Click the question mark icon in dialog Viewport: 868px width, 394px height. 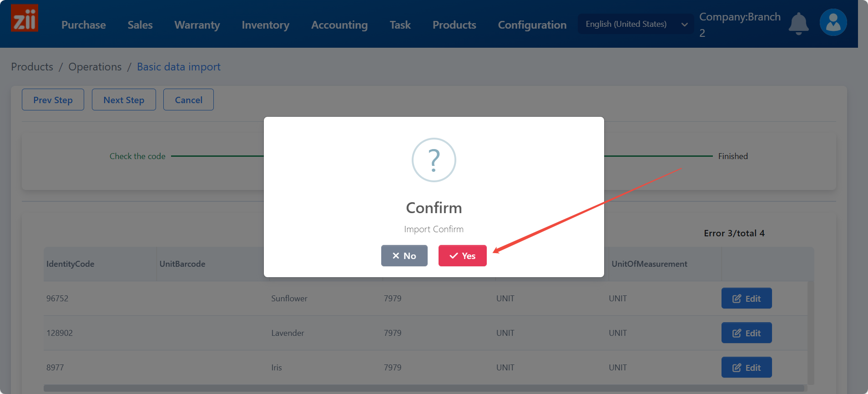pyautogui.click(x=434, y=160)
